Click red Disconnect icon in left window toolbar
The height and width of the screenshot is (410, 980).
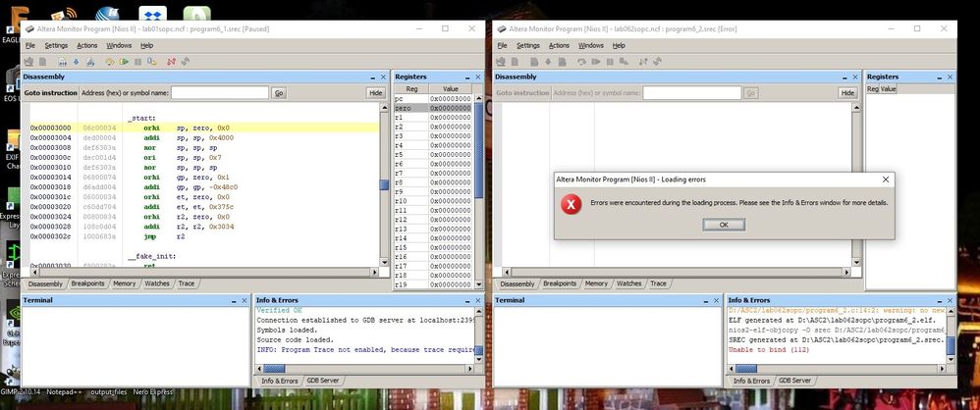click(x=171, y=62)
